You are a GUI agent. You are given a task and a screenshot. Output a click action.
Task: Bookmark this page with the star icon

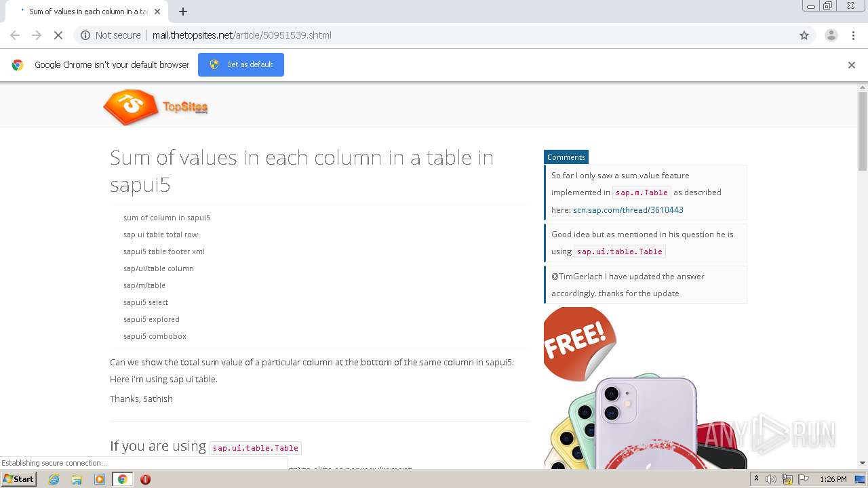(x=804, y=35)
